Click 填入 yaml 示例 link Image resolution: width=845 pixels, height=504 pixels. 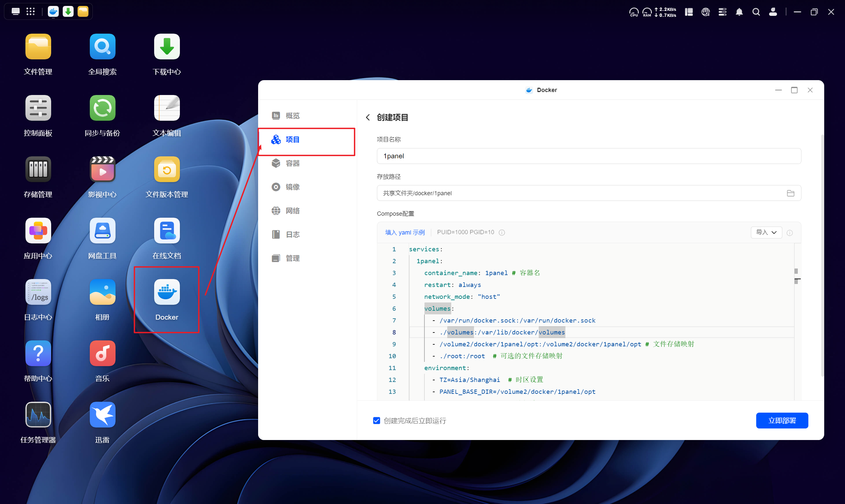tap(405, 233)
